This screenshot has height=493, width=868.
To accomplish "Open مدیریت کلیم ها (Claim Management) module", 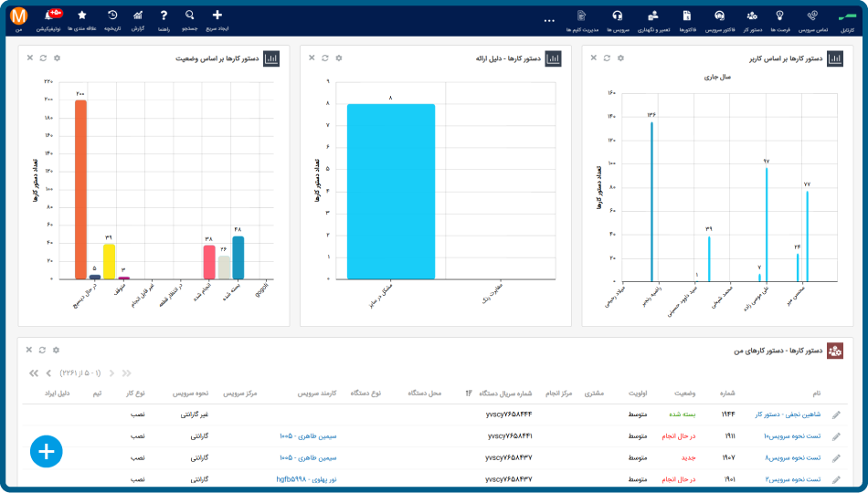I will click(x=582, y=20).
